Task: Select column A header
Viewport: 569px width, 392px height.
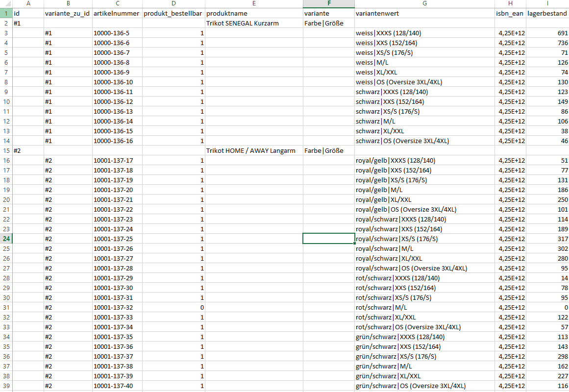Action: [x=28, y=3]
